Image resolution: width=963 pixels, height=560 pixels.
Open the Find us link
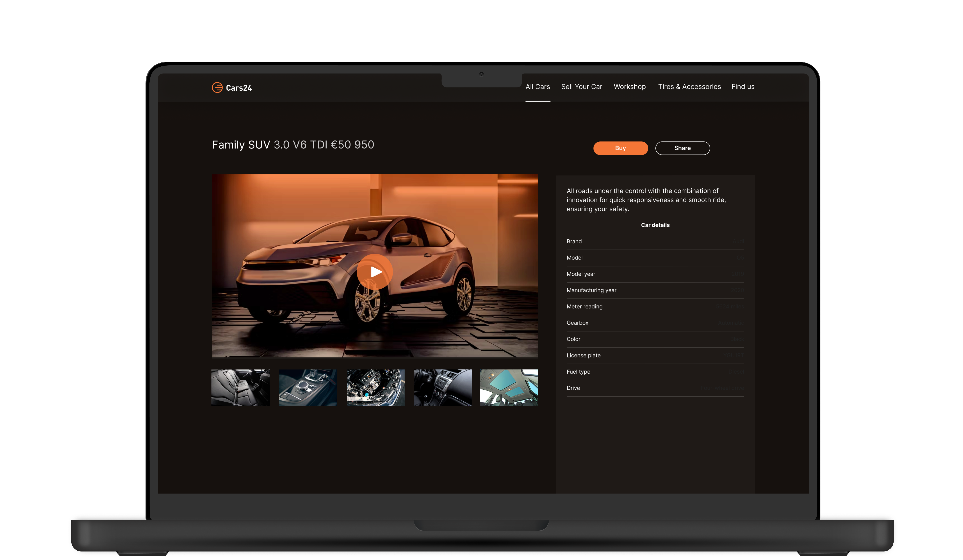[x=743, y=87]
